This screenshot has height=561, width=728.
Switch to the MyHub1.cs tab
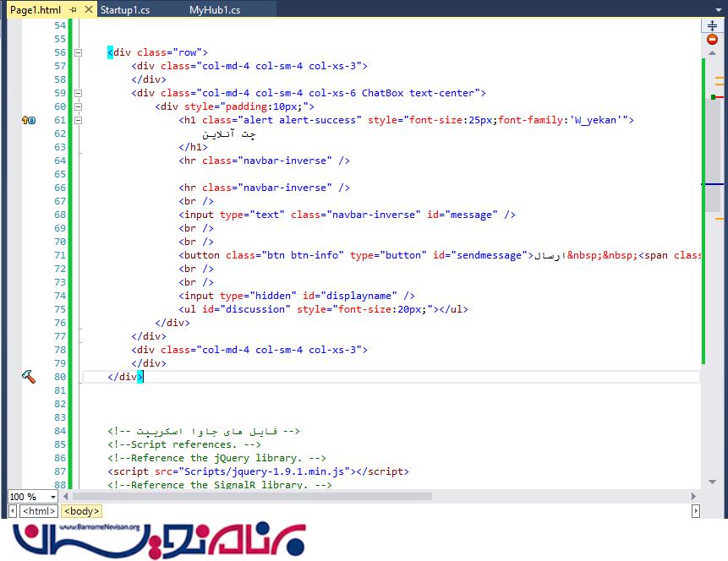click(x=215, y=9)
